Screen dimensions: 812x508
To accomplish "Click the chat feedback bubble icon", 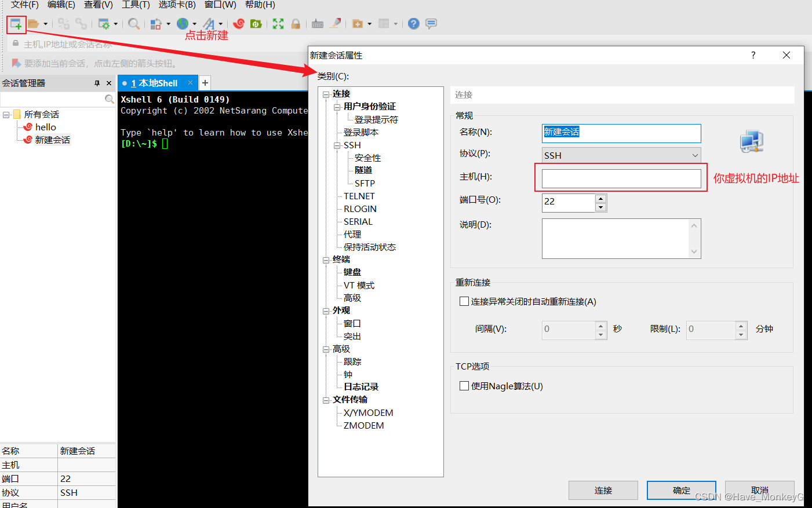I will click(431, 24).
